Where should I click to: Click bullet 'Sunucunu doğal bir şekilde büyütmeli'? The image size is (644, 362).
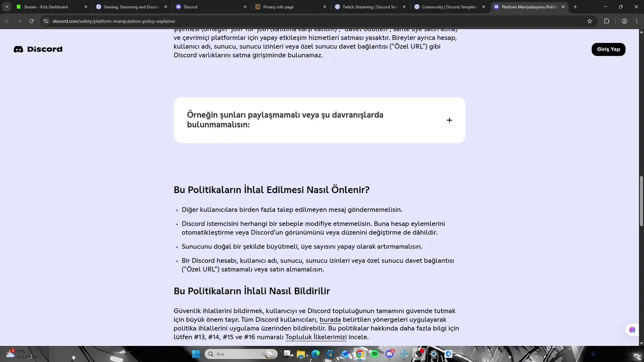302,246
